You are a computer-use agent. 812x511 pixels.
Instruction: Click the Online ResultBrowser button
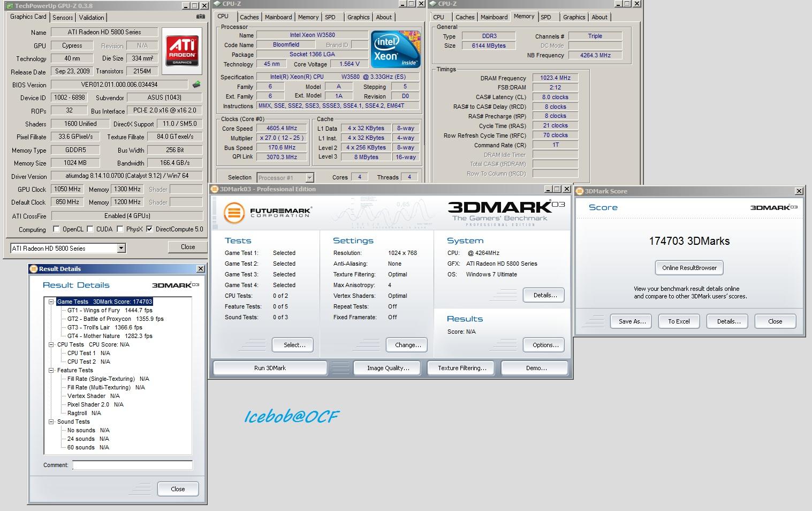click(689, 268)
